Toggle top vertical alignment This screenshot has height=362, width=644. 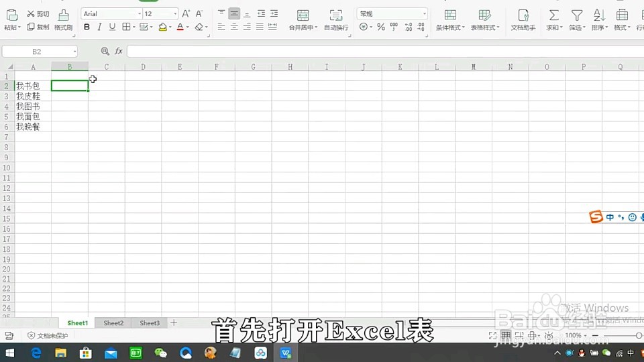[221, 13]
